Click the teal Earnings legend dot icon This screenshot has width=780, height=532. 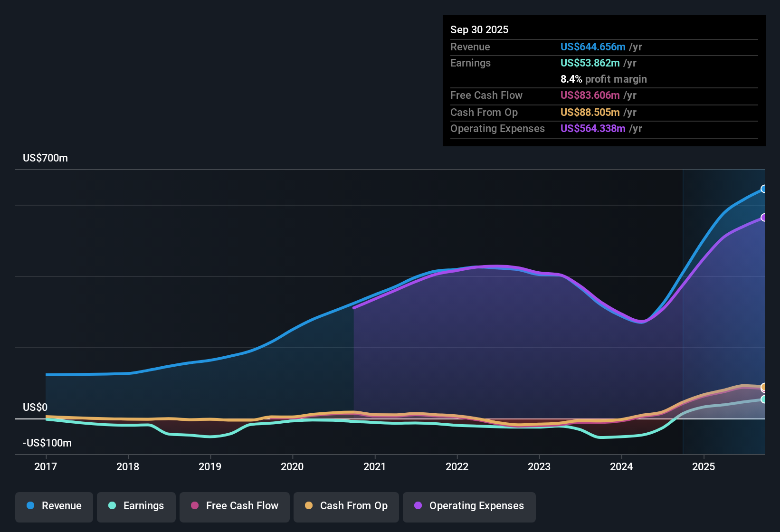[112, 506]
